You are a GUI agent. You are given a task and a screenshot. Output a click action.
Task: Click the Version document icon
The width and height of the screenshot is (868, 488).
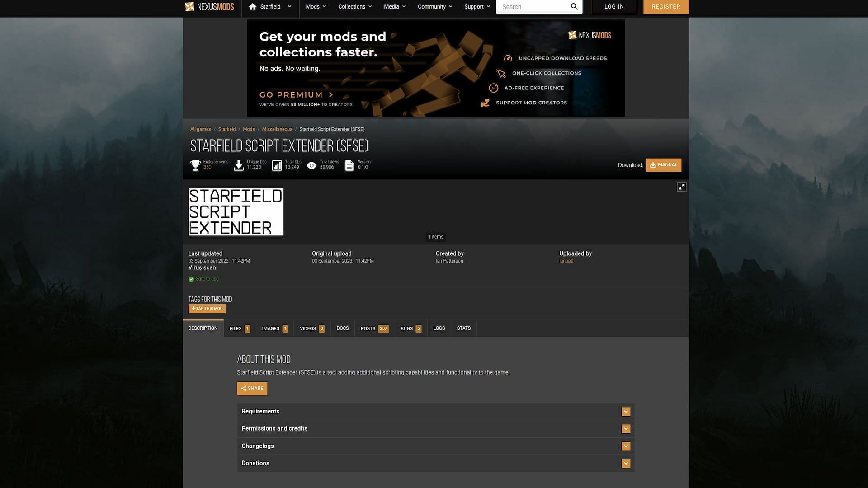click(349, 165)
